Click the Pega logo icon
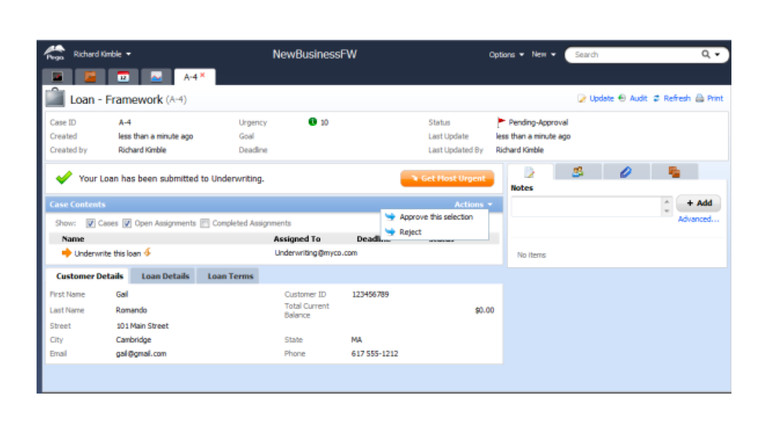The image size is (768, 432). 54,54
